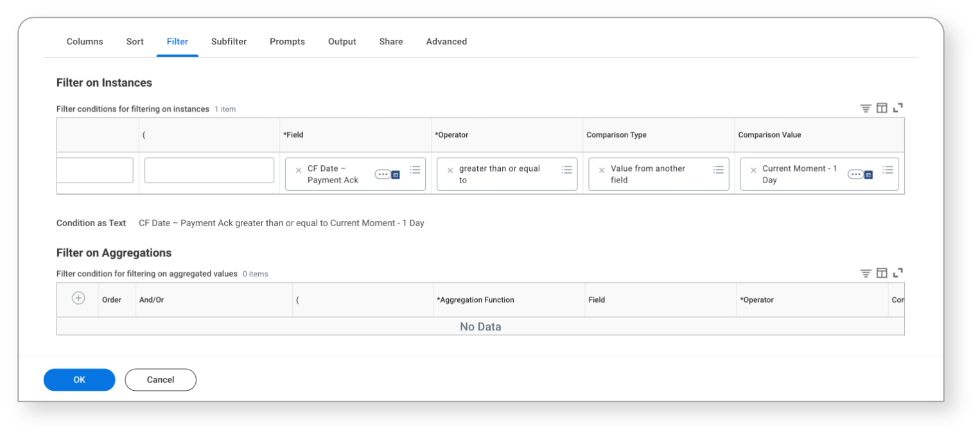
Task: Open the Share tab
Action: [x=391, y=42]
